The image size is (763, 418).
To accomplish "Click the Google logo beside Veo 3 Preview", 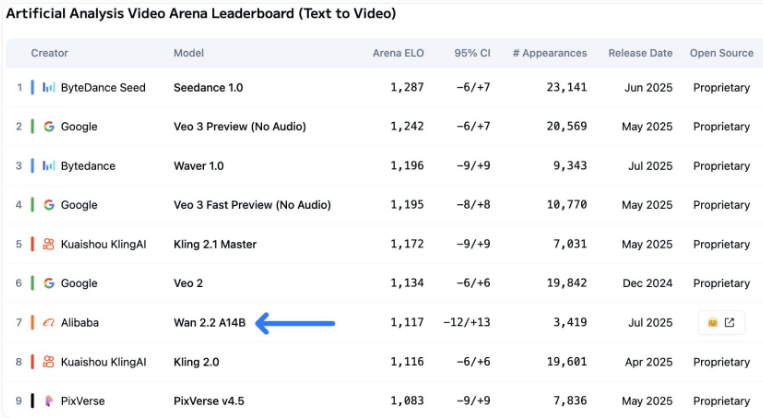I will click(49, 127).
